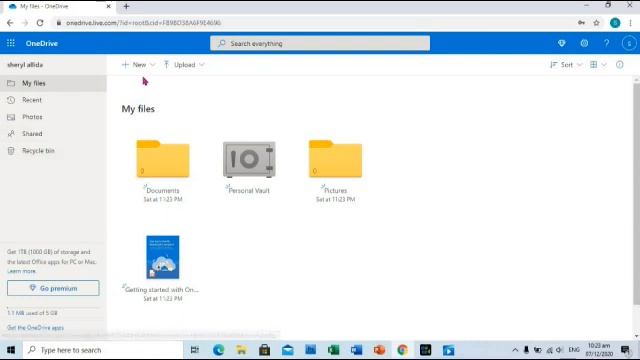Screen dimensions: 640x360
Task: Open Chrome profile avatar
Action: pyautogui.click(x=615, y=23)
